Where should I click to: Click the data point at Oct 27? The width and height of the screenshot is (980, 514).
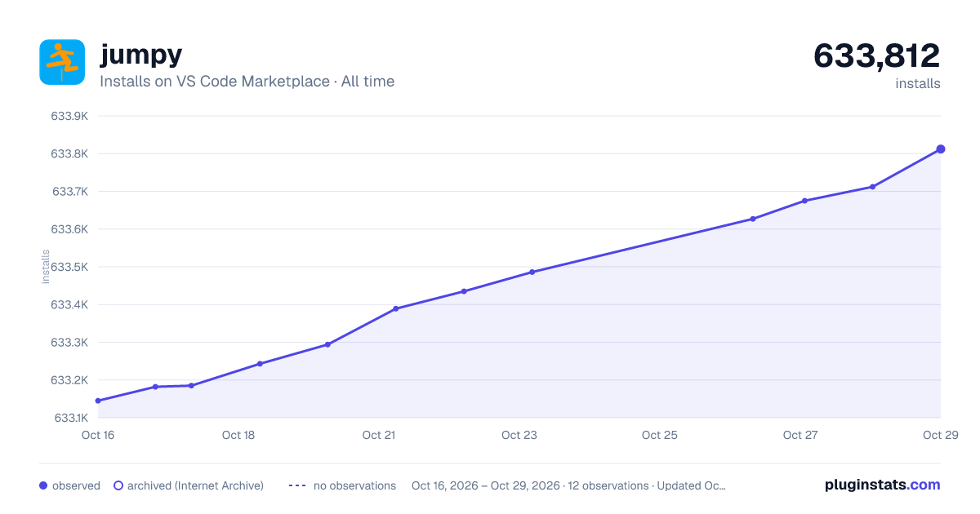click(x=804, y=201)
